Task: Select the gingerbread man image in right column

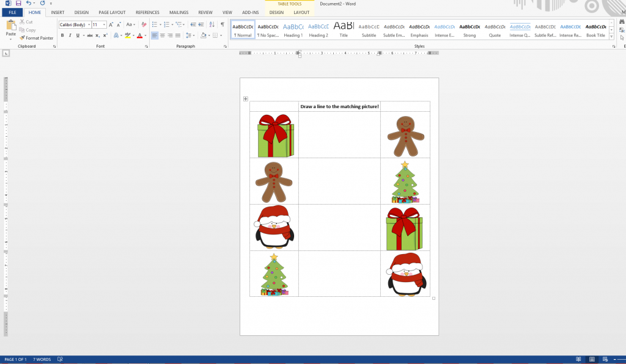Action: pyautogui.click(x=406, y=136)
